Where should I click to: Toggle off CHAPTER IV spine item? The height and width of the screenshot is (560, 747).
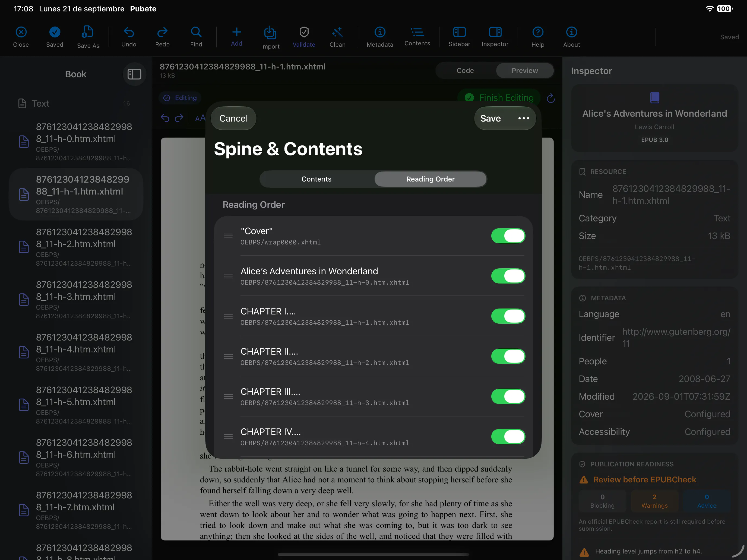tap(508, 437)
